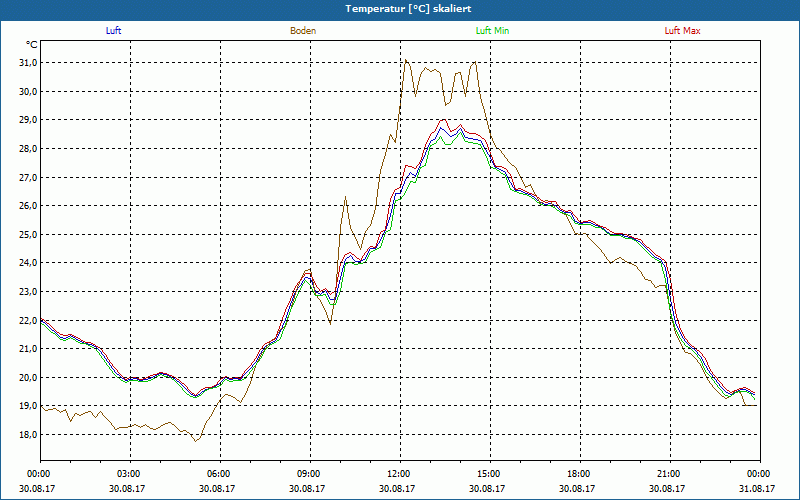Click the 18:00 time axis label
800x500 pixels.
(x=577, y=474)
